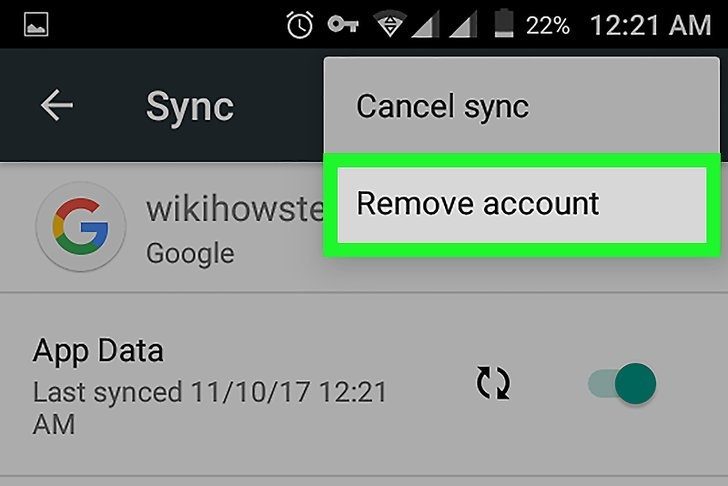
Task: Tap the 12:21 AM clock
Action: pos(650,25)
